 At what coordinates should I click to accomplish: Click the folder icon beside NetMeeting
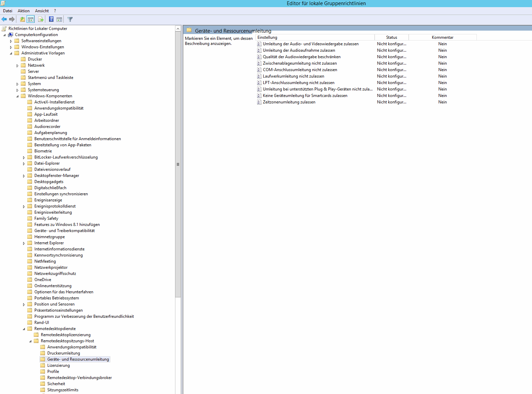30,261
